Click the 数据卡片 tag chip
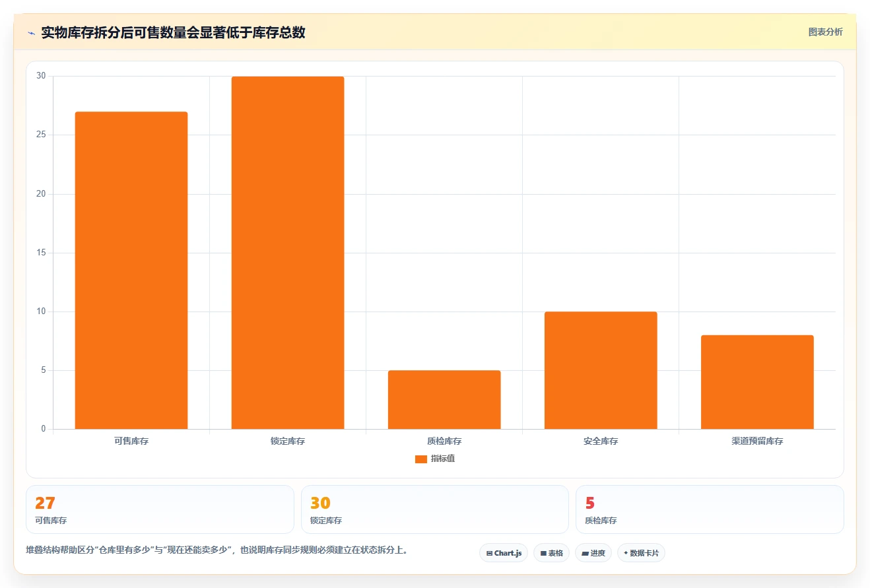Viewport: 870px width, 588px height. [641, 553]
